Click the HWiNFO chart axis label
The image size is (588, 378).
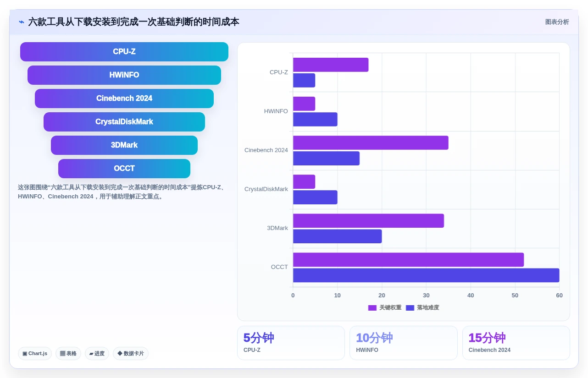point(276,111)
